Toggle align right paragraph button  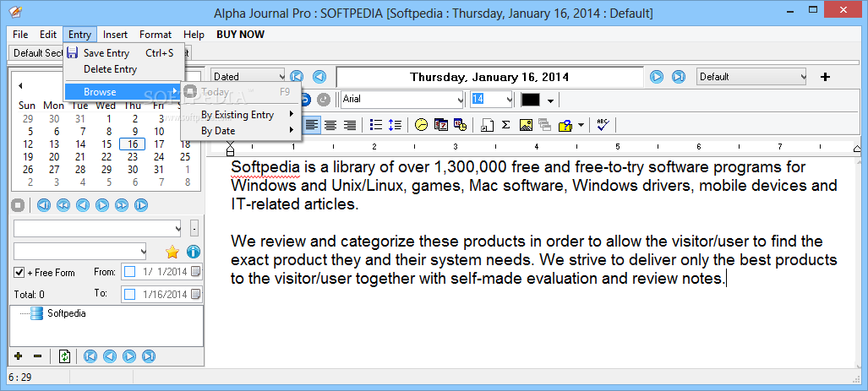[x=349, y=125]
